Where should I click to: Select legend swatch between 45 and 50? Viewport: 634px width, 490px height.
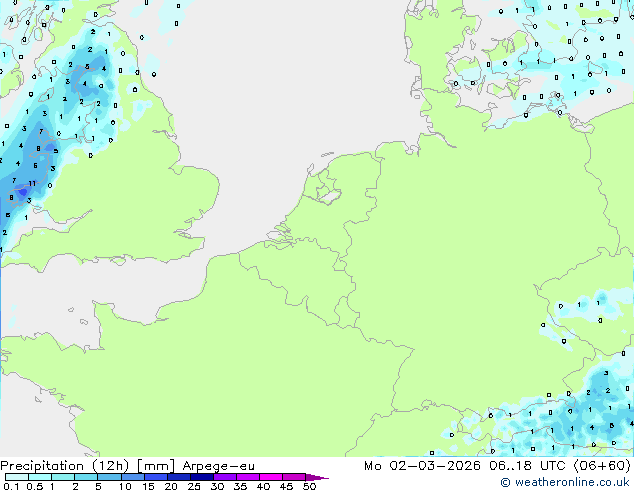pyautogui.click(x=294, y=477)
